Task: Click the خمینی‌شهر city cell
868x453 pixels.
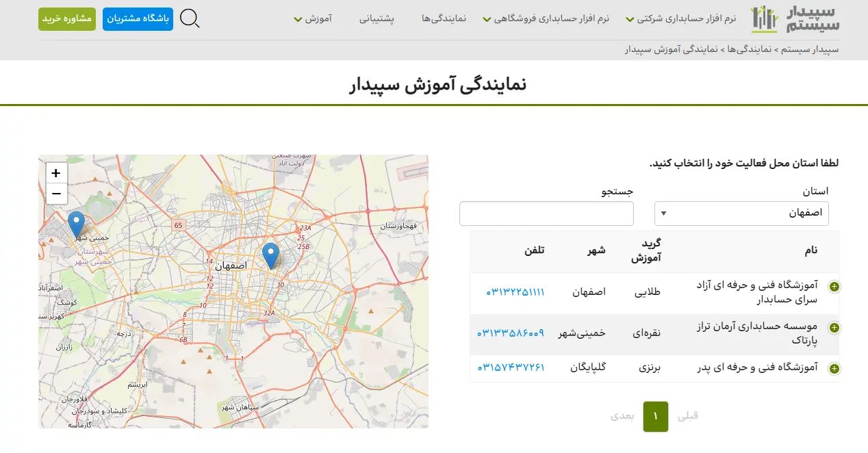Action: pyautogui.click(x=583, y=333)
